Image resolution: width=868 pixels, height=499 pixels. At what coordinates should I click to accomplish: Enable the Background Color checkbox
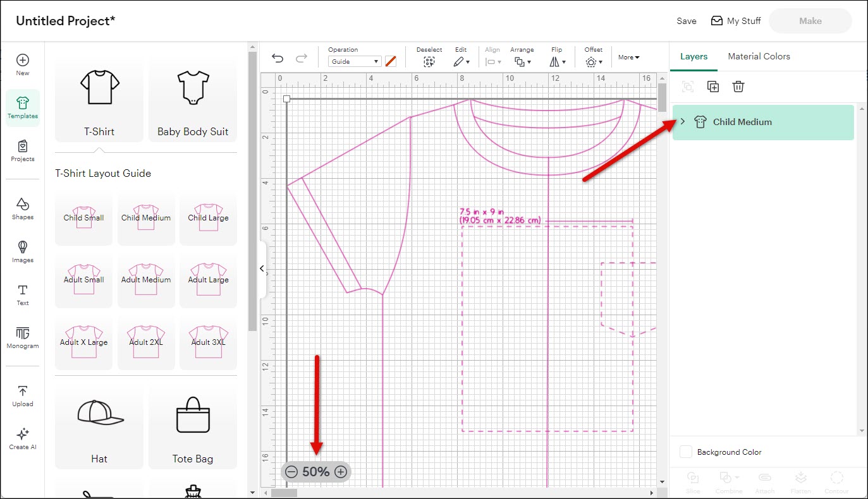click(x=686, y=452)
